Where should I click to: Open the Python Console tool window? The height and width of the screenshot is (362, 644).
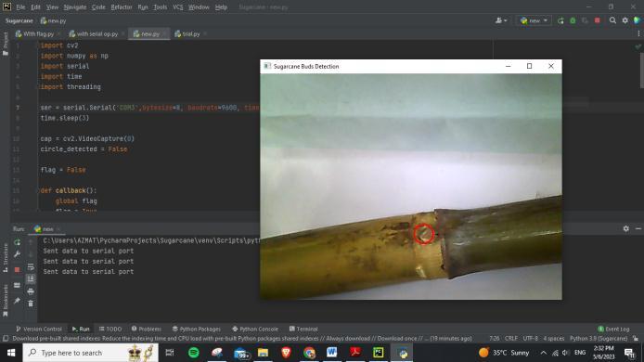pyautogui.click(x=254, y=329)
